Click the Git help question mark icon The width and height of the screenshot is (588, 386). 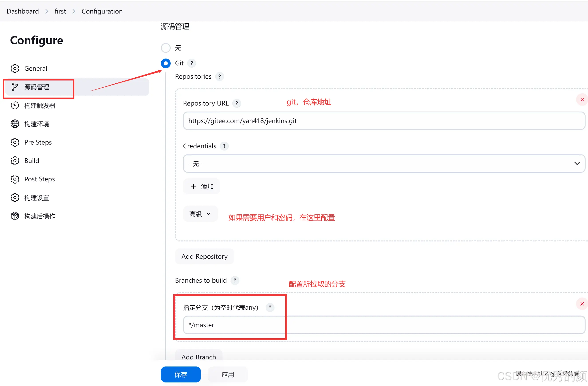(192, 63)
